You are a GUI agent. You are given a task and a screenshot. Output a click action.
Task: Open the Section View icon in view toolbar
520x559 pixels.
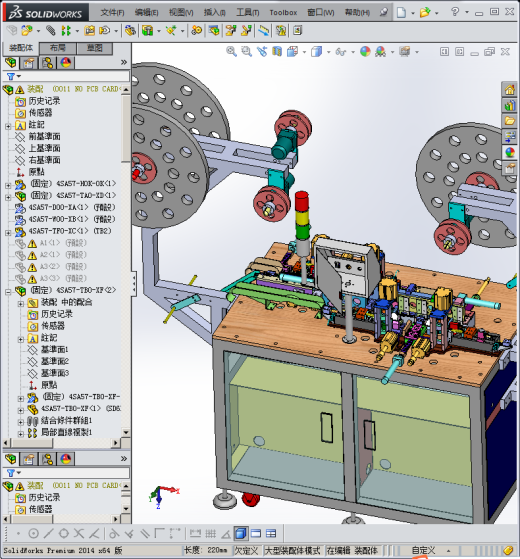coord(277,52)
